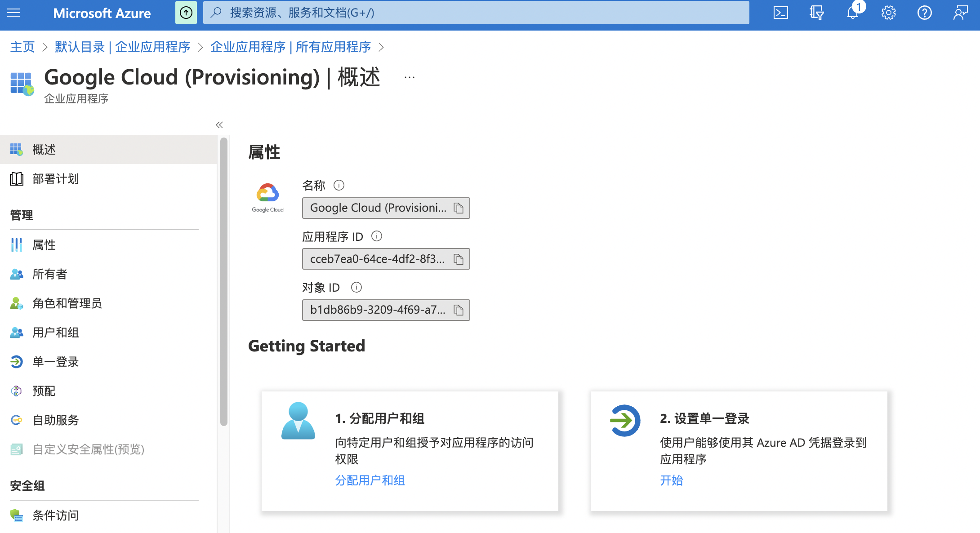Screen dimensions: 980x533
Task: Click the 属性 management icon
Action: tap(17, 245)
